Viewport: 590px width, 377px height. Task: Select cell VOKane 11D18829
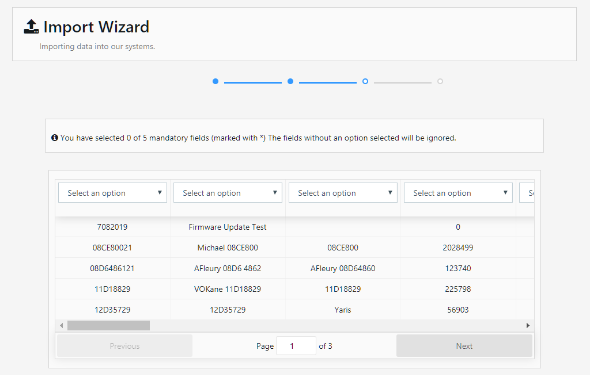tap(227, 289)
